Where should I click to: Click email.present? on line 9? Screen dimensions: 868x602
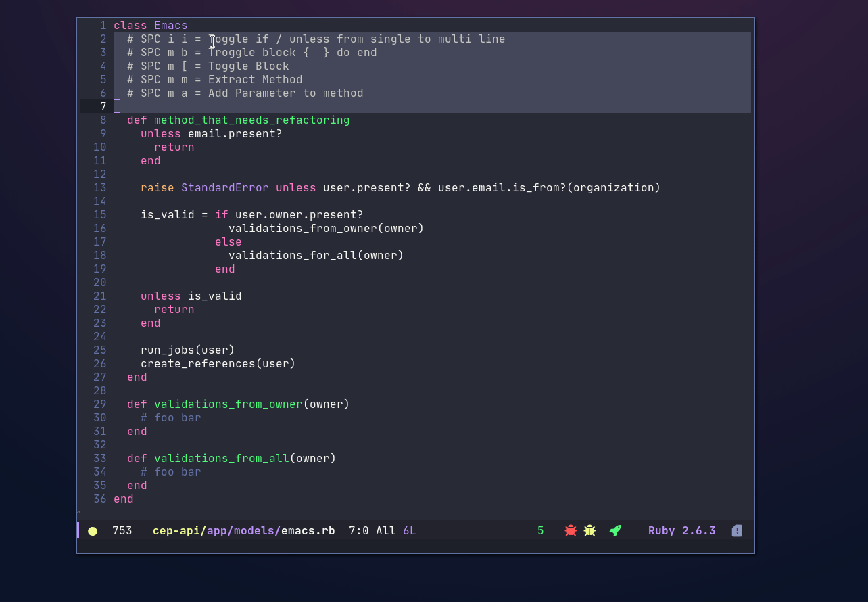[x=235, y=134]
